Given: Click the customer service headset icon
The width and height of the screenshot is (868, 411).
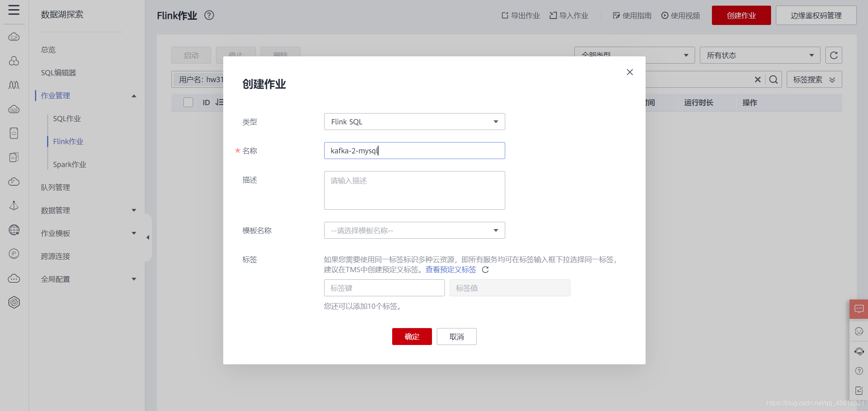Looking at the screenshot, I should click(859, 351).
